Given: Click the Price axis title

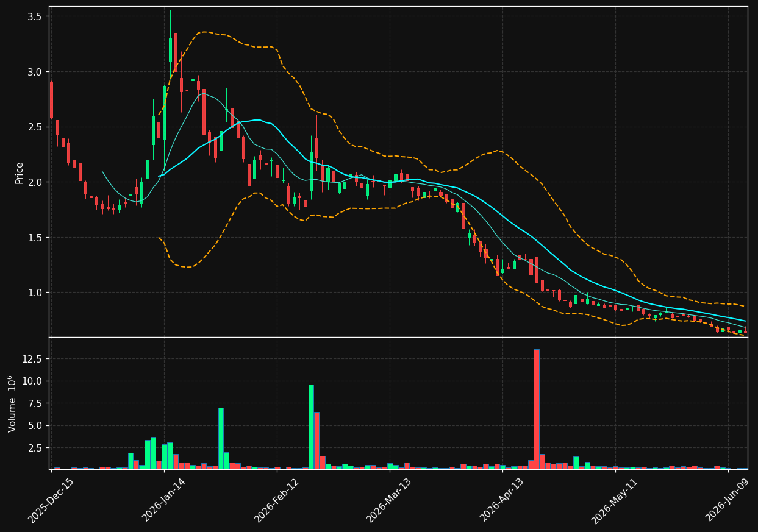Looking at the screenshot, I should [x=20, y=172].
